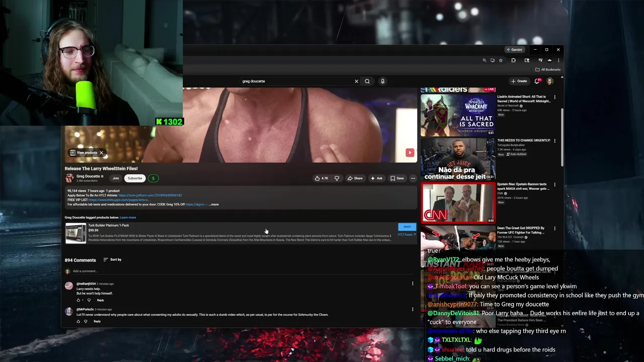Open 'Liadrin Animated Short' video title

pyautogui.click(x=523, y=99)
